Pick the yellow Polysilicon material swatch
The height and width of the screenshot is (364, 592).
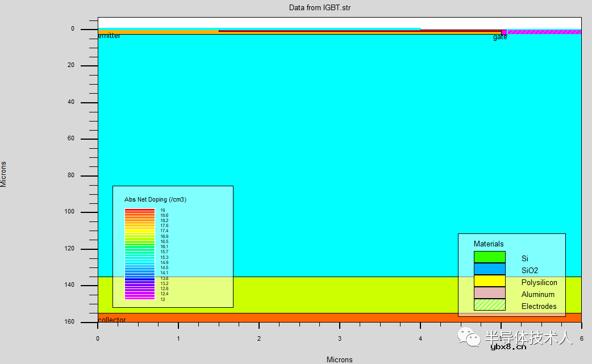pyautogui.click(x=489, y=281)
